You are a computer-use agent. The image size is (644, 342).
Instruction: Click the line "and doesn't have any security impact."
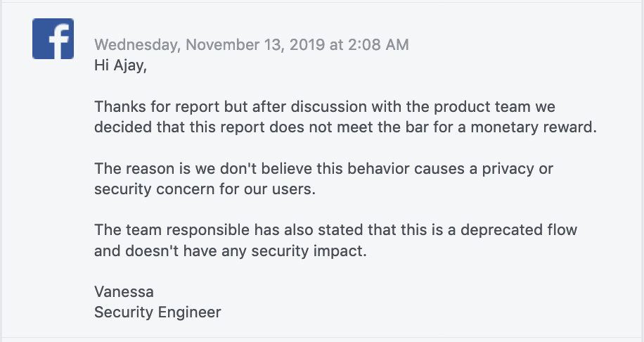[231, 251]
